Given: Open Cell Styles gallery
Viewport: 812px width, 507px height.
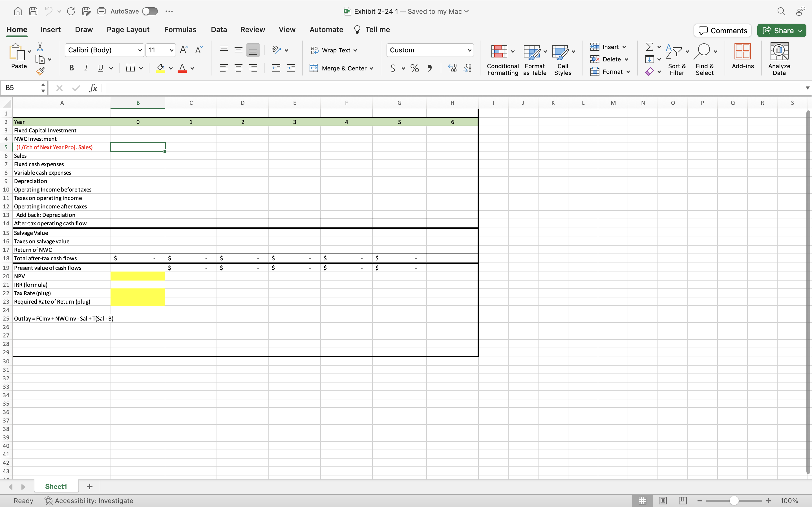Looking at the screenshot, I should (562, 60).
